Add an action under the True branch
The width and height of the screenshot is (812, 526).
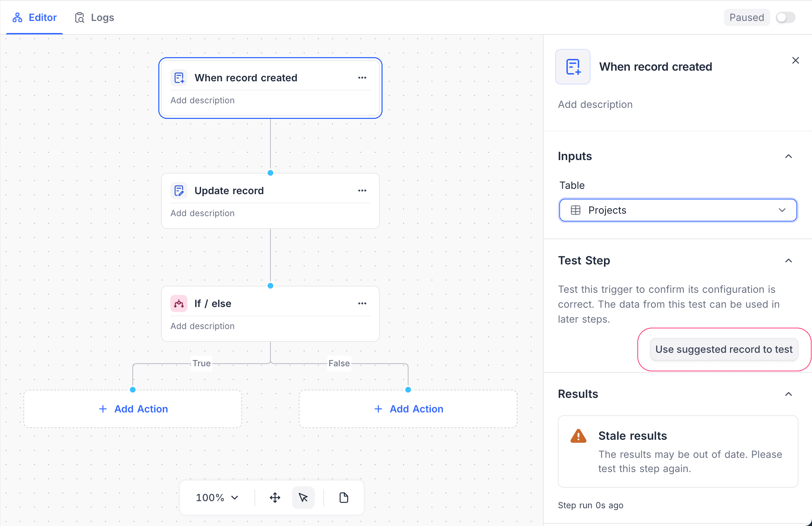[x=132, y=409]
